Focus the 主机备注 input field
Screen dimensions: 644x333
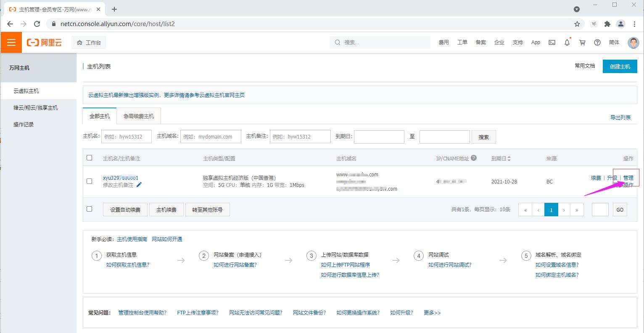click(x=300, y=136)
